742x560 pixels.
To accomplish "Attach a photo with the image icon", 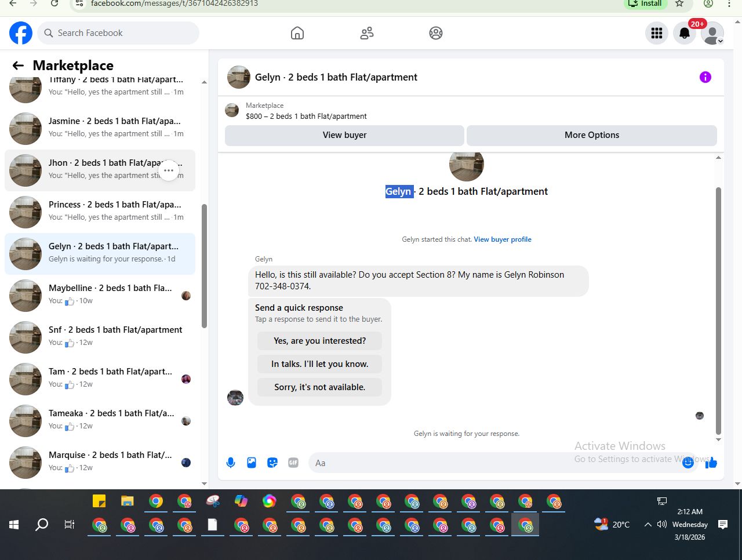I will point(252,463).
